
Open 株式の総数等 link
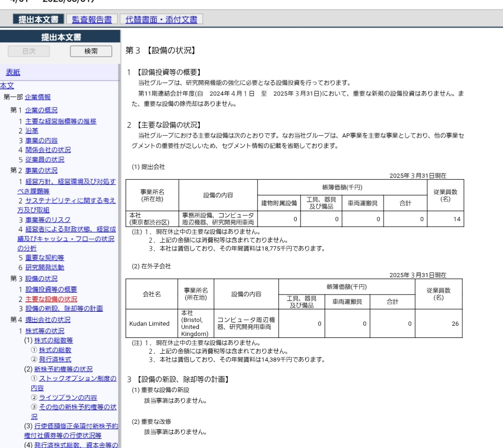tap(54, 340)
